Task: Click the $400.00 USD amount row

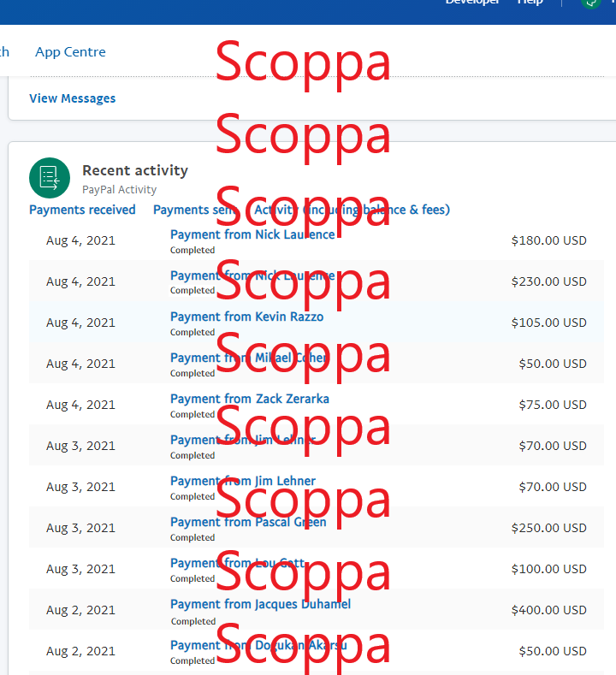Action: tap(548, 610)
